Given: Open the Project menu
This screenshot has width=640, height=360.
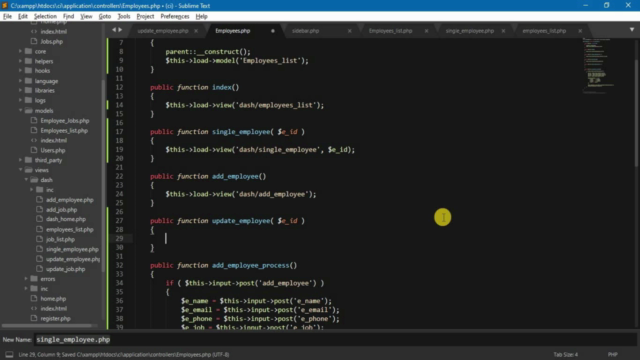Looking at the screenshot, I should click(x=145, y=16).
